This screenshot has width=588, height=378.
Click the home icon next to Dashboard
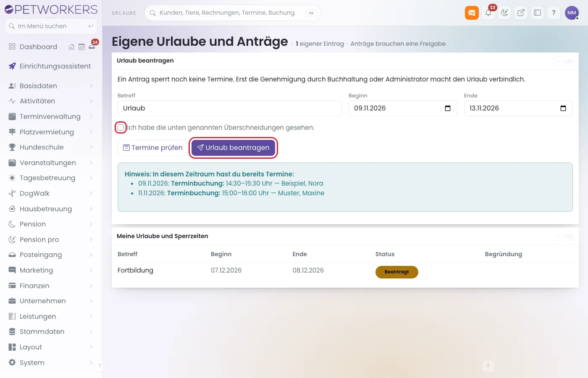click(71, 47)
